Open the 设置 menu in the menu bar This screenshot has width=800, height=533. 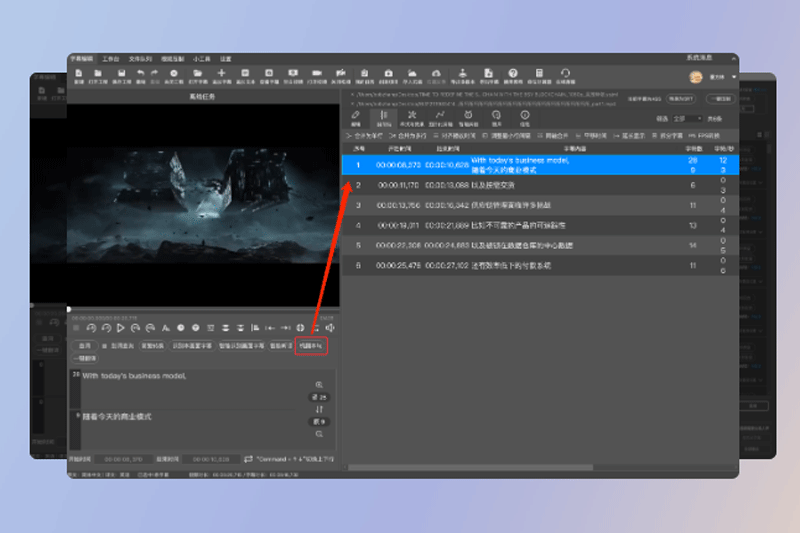[x=226, y=59]
